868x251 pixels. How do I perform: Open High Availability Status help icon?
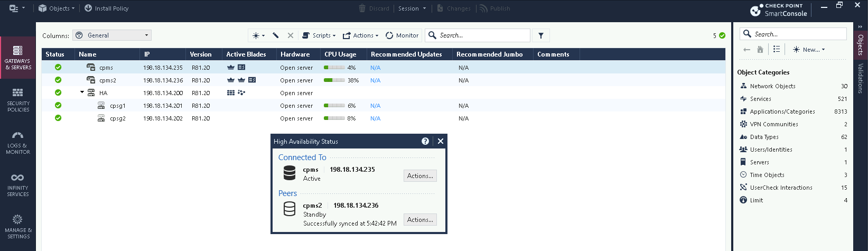tap(425, 141)
